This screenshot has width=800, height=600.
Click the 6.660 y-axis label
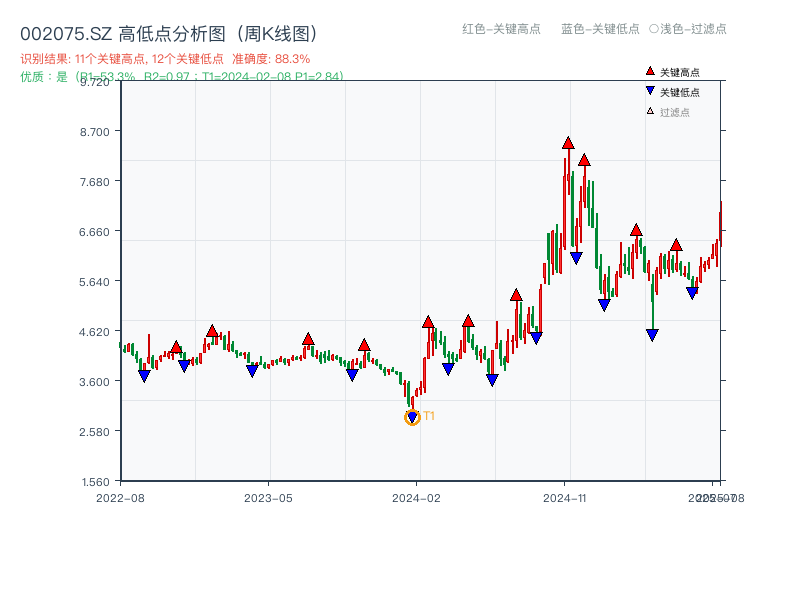tap(94, 232)
